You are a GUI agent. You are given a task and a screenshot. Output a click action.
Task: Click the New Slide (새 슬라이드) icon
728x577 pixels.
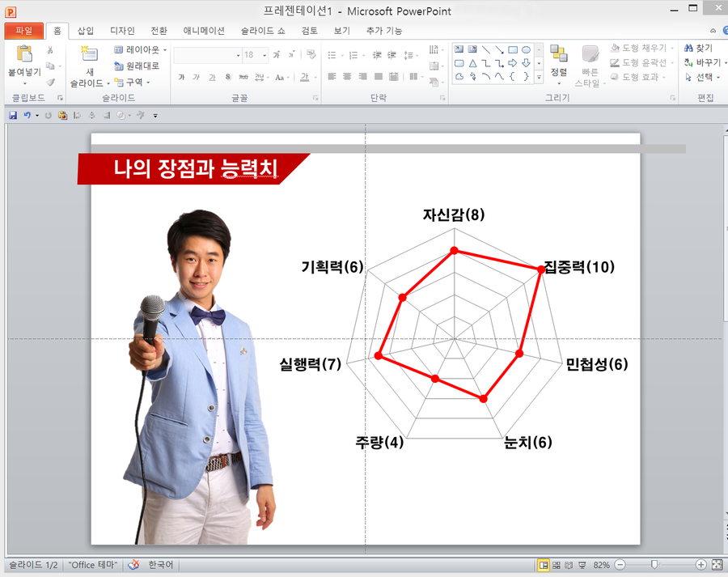(89, 55)
